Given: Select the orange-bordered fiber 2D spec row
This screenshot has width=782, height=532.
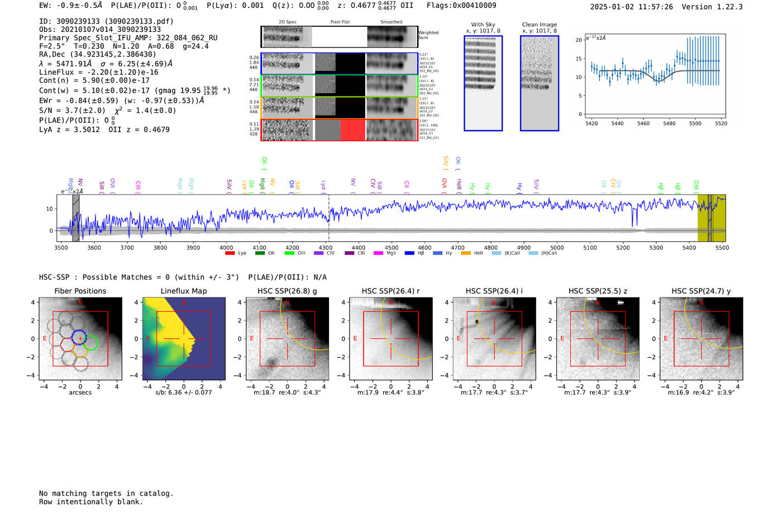Looking at the screenshot, I should [340, 108].
